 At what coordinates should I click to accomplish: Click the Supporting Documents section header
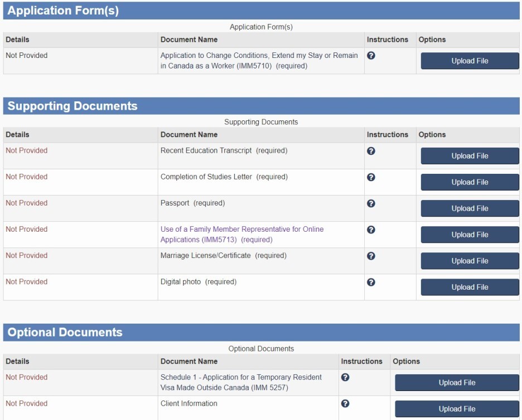262,106
